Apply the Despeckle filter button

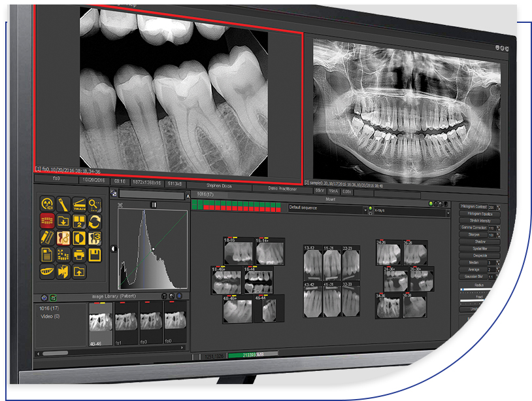coord(479,255)
